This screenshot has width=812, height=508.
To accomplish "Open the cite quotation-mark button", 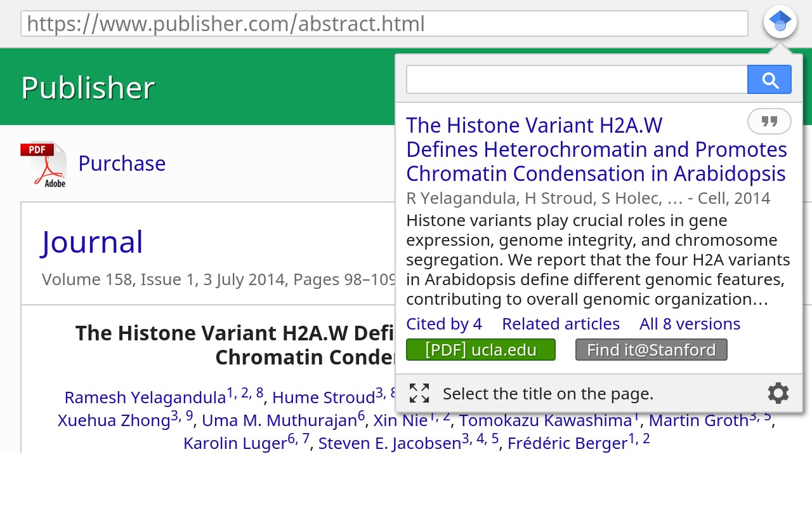I will point(769,121).
